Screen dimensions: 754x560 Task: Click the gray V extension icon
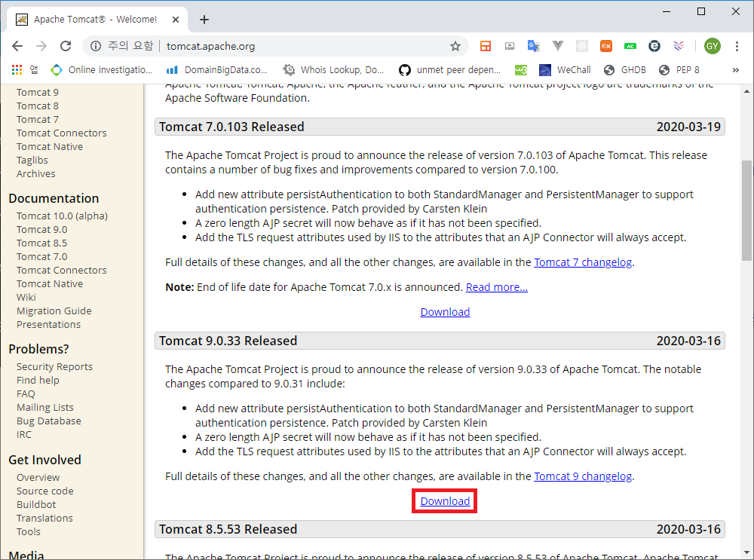click(558, 46)
